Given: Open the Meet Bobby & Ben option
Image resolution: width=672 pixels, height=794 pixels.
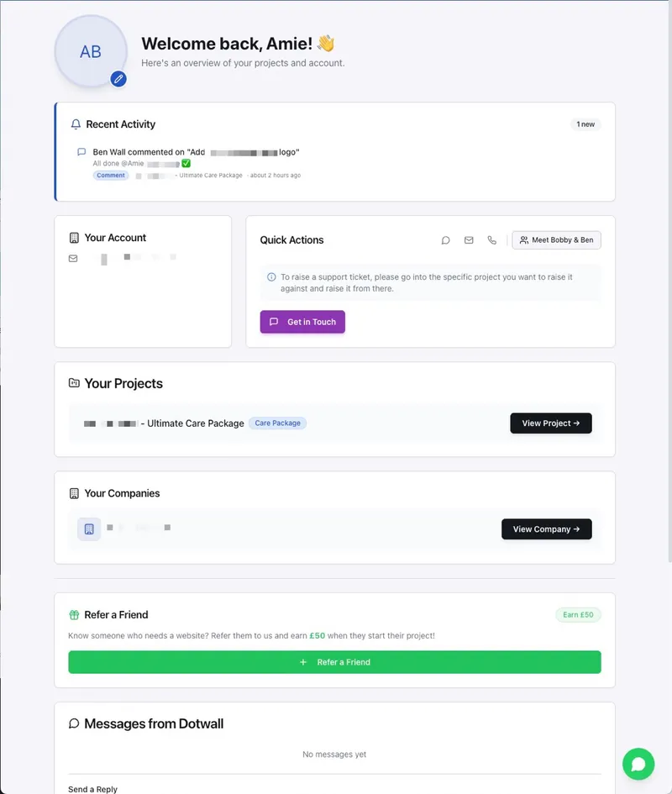Looking at the screenshot, I should click(x=556, y=239).
